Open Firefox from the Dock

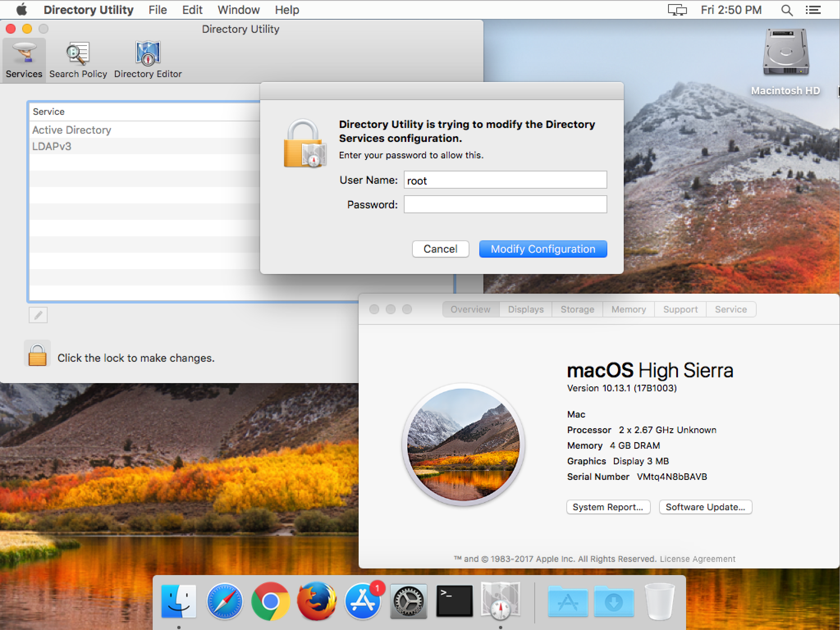point(316,602)
